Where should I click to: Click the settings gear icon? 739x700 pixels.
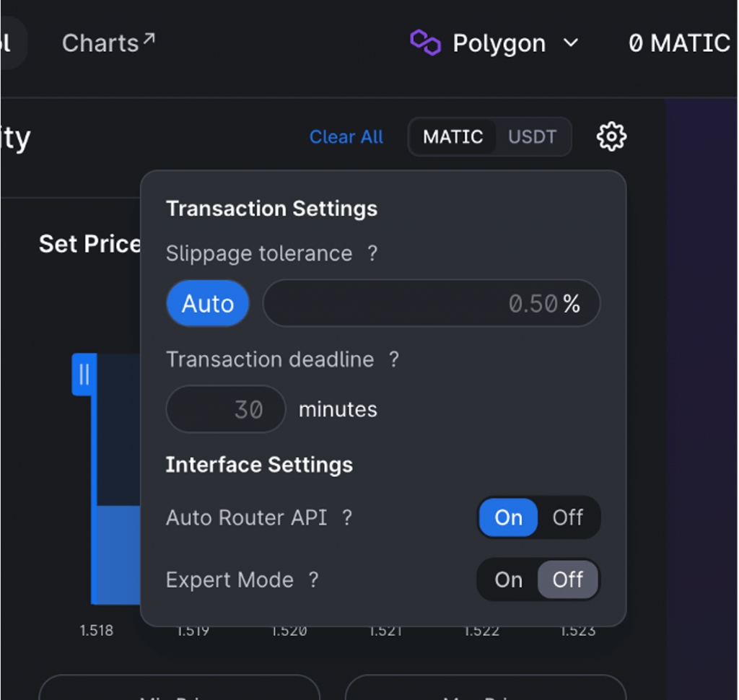611,136
